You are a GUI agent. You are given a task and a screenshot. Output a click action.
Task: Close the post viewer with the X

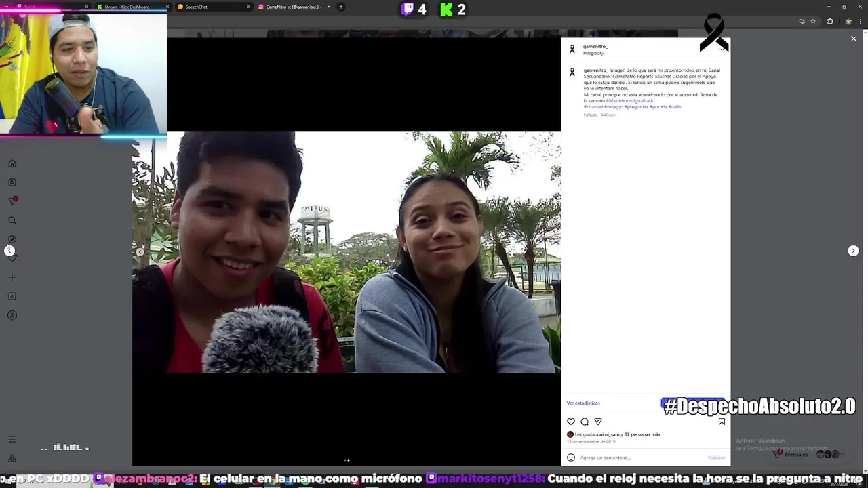854,39
